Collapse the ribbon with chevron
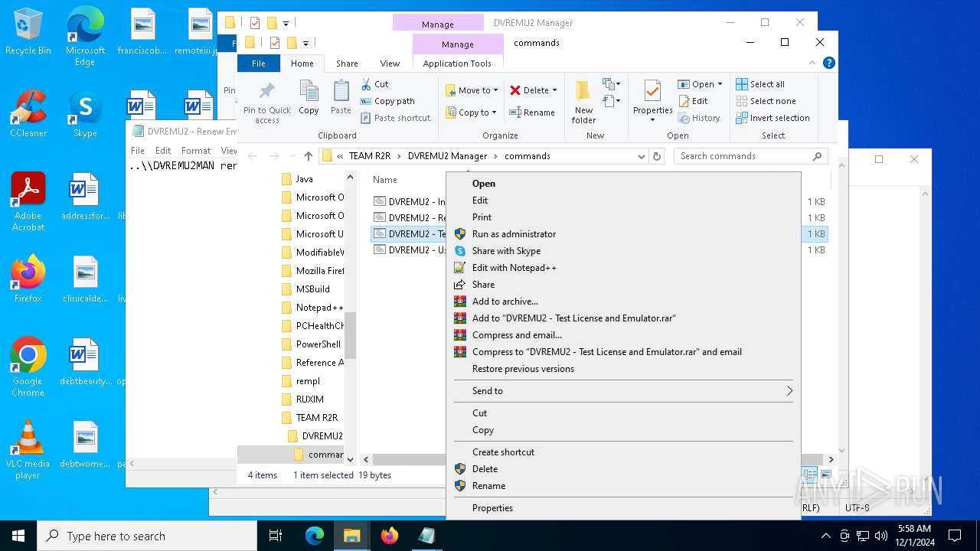This screenshot has height=551, width=980. pyautogui.click(x=813, y=64)
